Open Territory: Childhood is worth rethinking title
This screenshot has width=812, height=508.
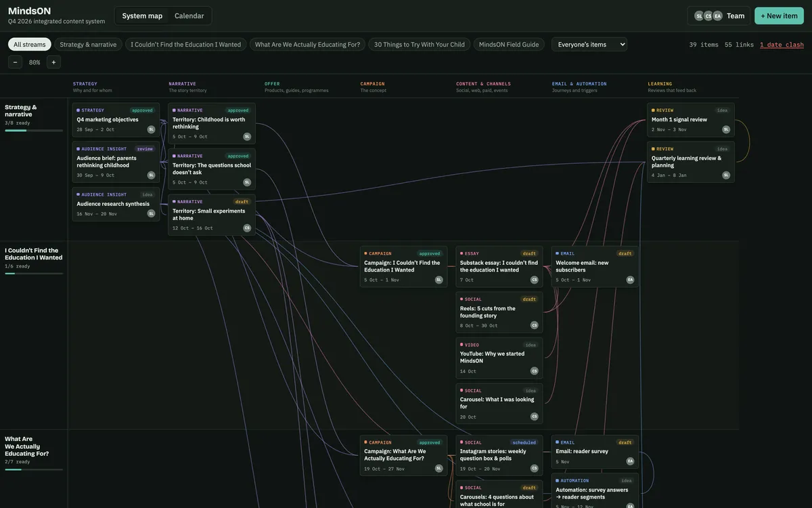[208, 123]
